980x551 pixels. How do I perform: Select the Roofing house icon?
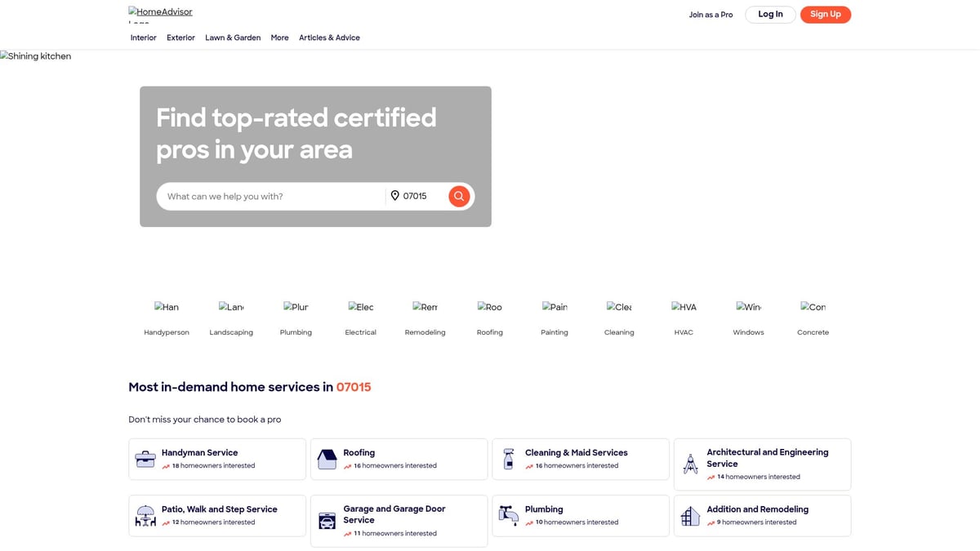[327, 459]
